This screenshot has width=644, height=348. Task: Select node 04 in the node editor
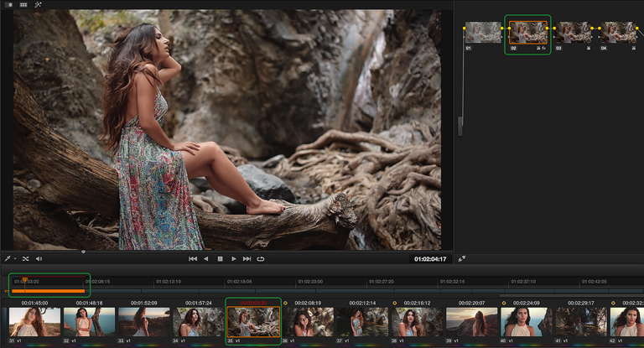pos(619,33)
